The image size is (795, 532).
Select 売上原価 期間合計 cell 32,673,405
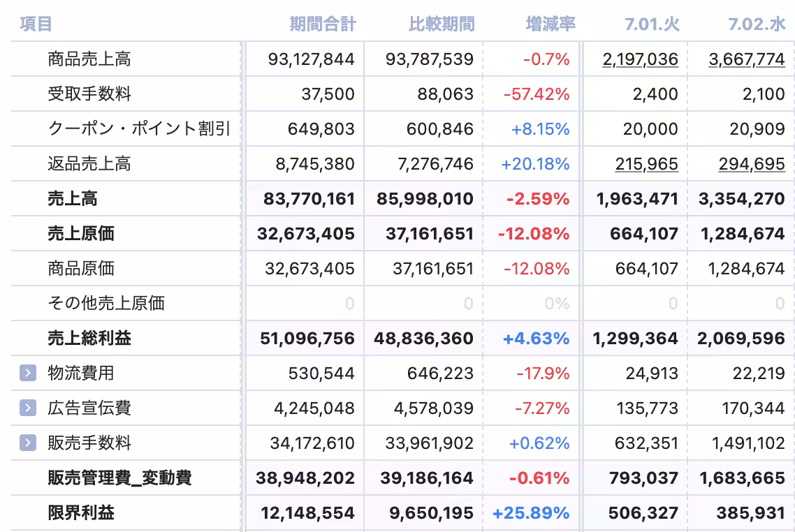[x=305, y=234]
